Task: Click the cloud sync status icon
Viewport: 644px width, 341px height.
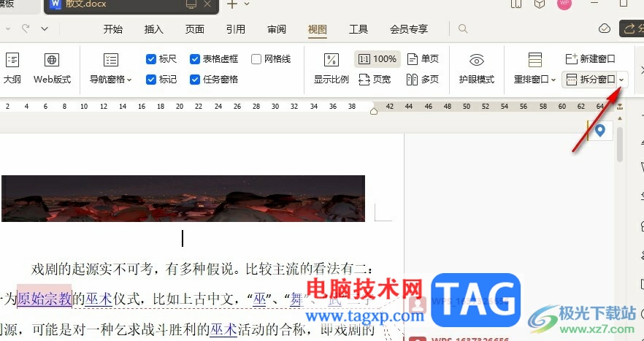Action: pos(604,28)
